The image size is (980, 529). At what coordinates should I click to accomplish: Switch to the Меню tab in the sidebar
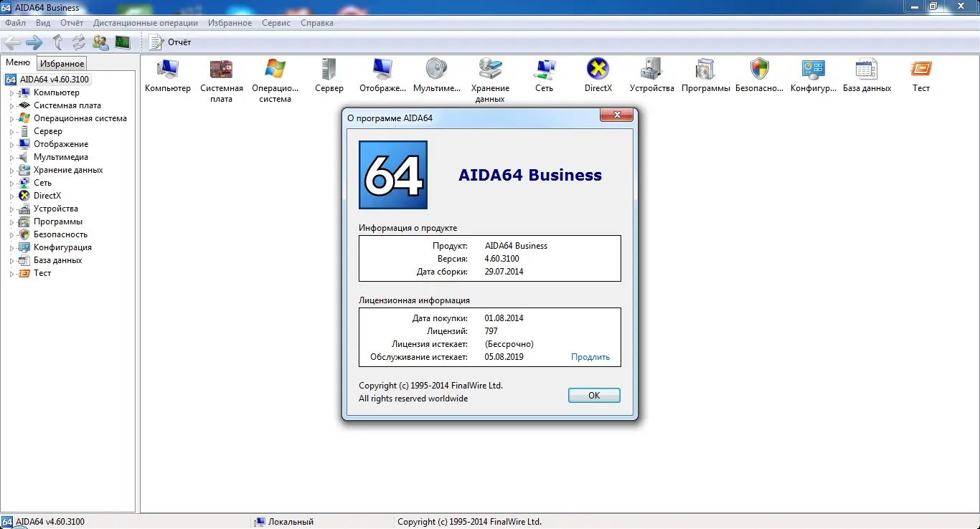click(18, 62)
